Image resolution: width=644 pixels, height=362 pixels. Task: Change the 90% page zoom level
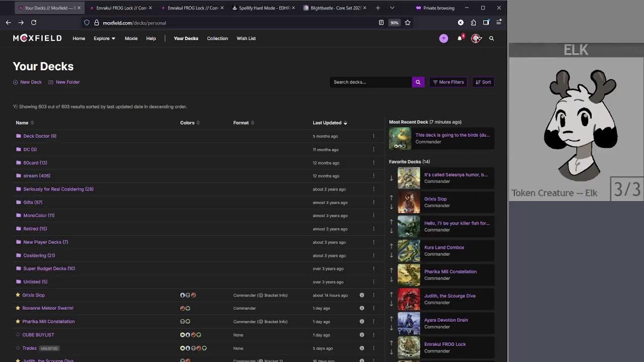click(x=394, y=23)
